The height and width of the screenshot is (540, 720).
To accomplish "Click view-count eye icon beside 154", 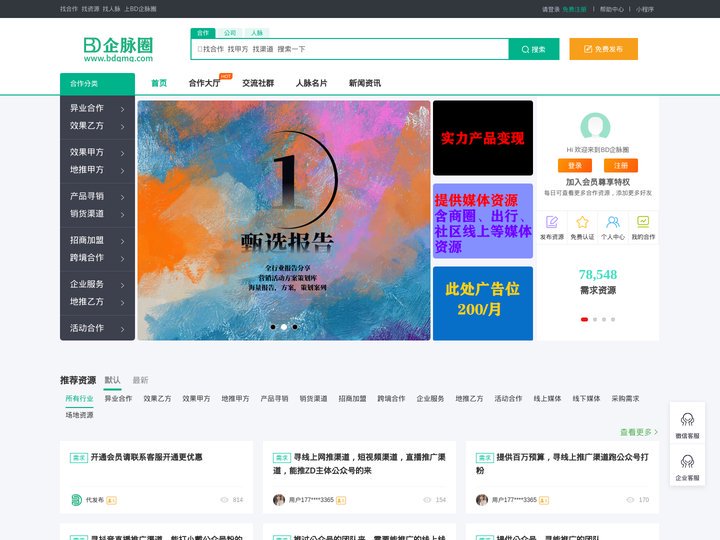I will (x=427, y=500).
